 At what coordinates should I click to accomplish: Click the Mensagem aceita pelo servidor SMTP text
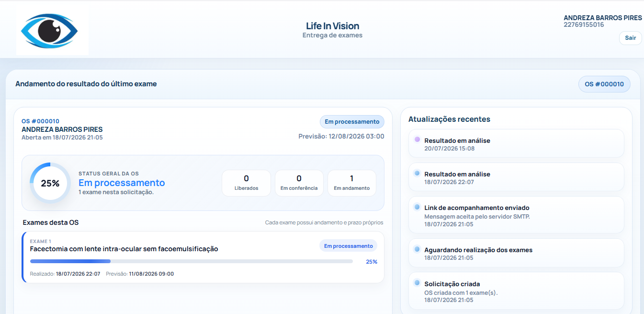pyautogui.click(x=477, y=216)
